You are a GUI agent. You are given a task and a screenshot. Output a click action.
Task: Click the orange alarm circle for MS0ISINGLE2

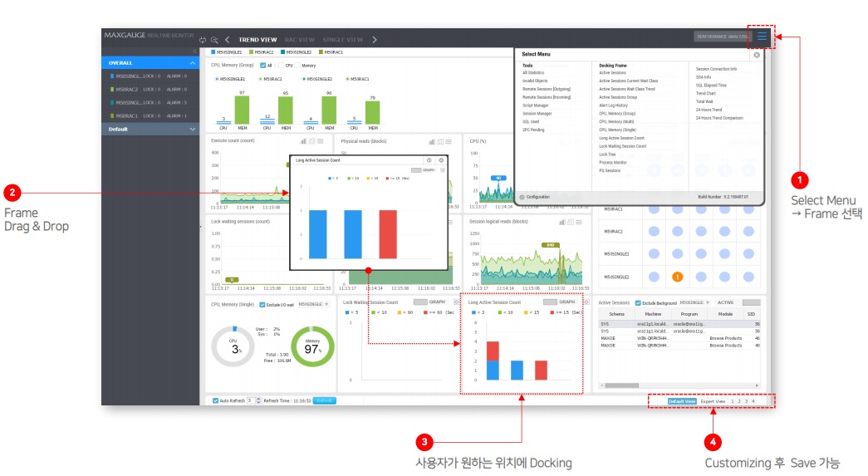[677, 277]
